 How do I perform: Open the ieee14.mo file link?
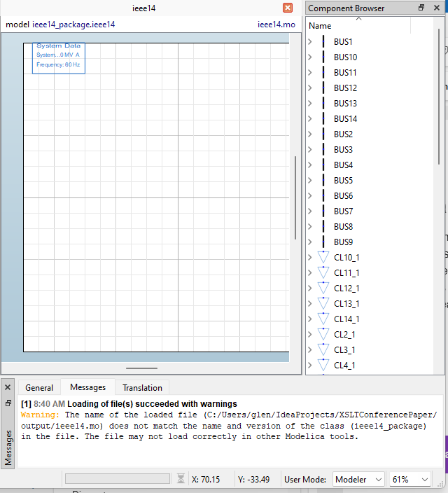coord(276,25)
